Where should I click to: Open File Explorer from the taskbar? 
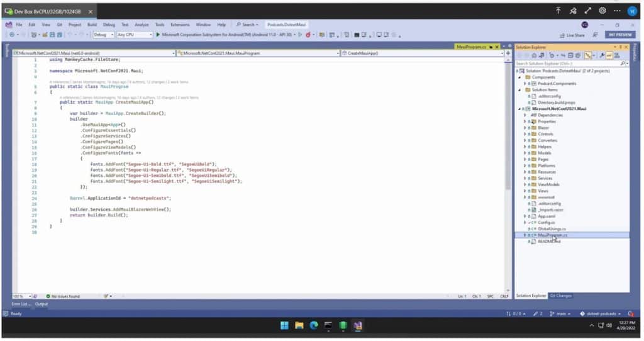[x=299, y=326]
